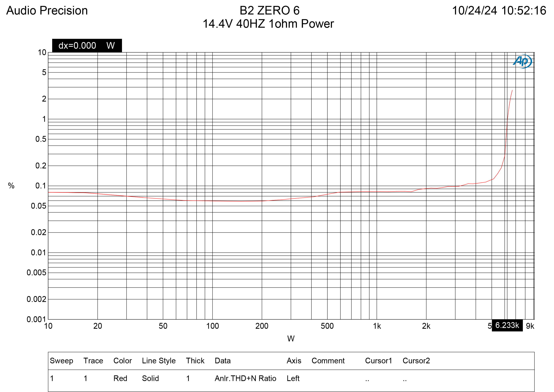Click the "0.02" Y-axis label
The height and width of the screenshot is (392, 554).
[x=38, y=232]
